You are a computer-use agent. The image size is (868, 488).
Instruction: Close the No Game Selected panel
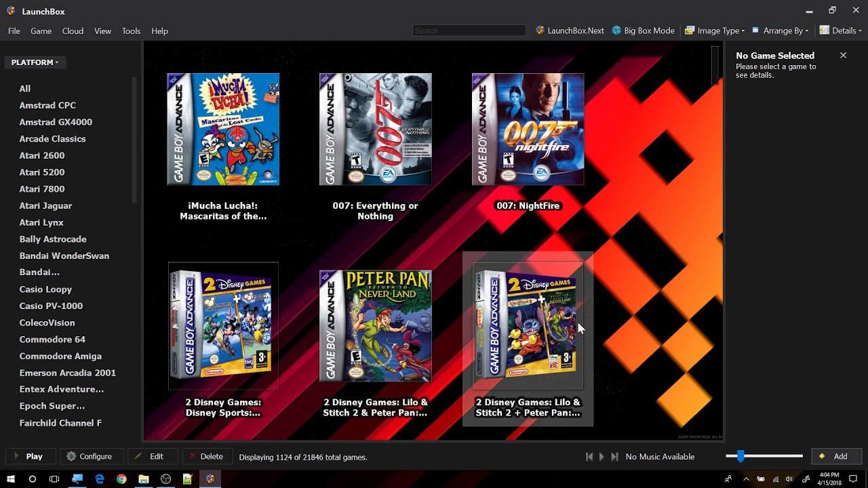pos(843,56)
